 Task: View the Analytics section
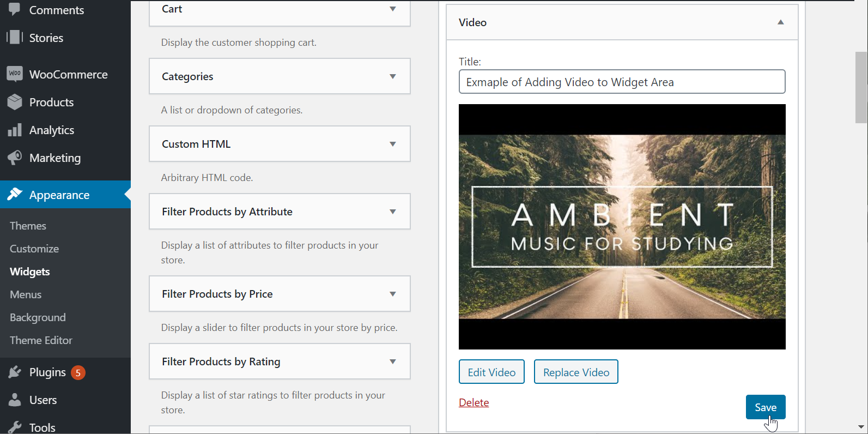(x=52, y=130)
